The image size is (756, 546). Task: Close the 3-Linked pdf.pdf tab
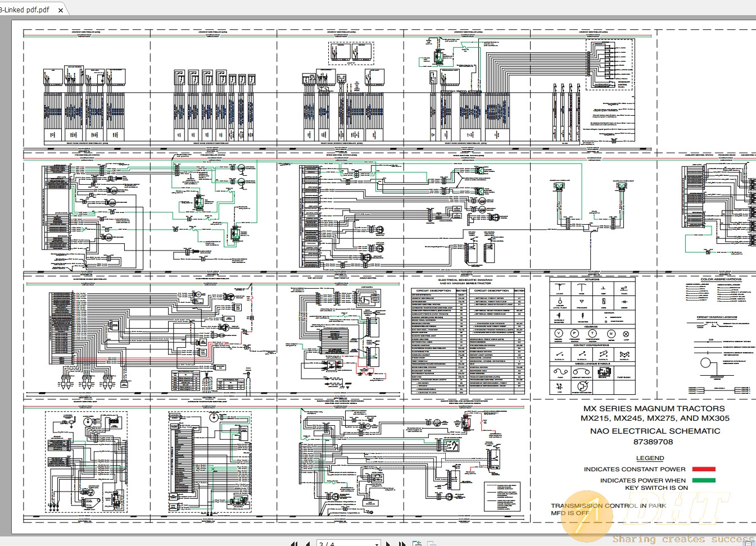61,9
